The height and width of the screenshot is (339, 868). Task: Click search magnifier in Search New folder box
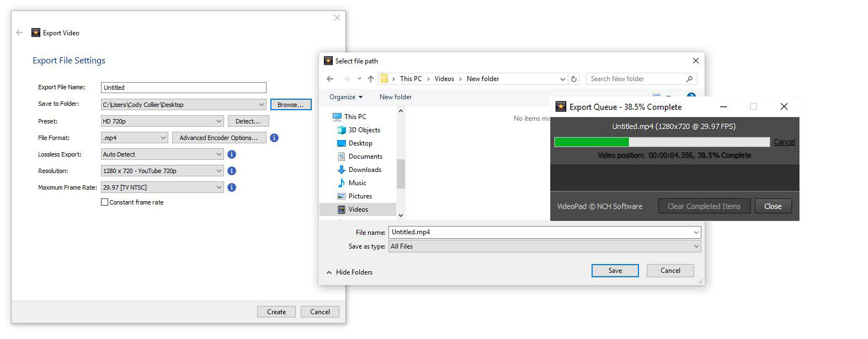click(x=689, y=79)
